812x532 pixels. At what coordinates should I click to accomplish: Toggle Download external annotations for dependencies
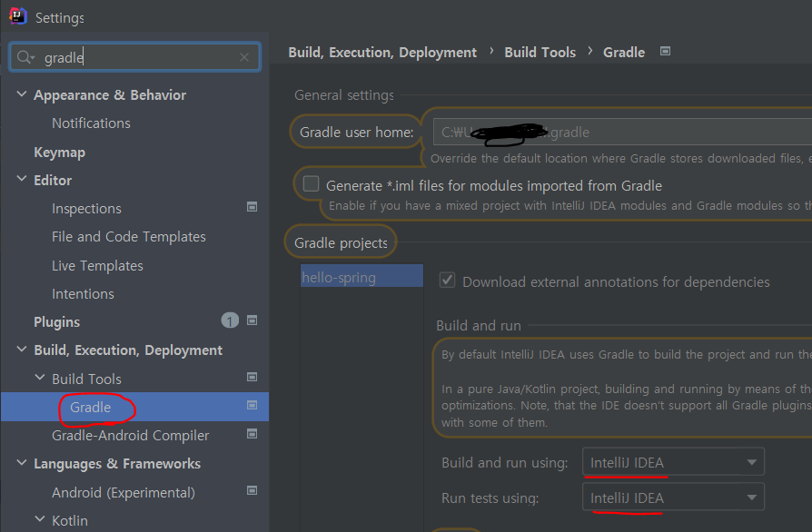pyautogui.click(x=448, y=281)
